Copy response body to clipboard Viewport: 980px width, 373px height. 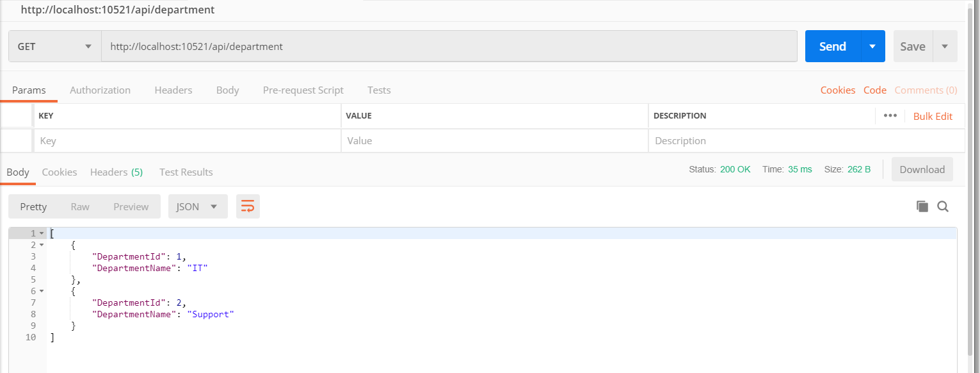click(922, 206)
